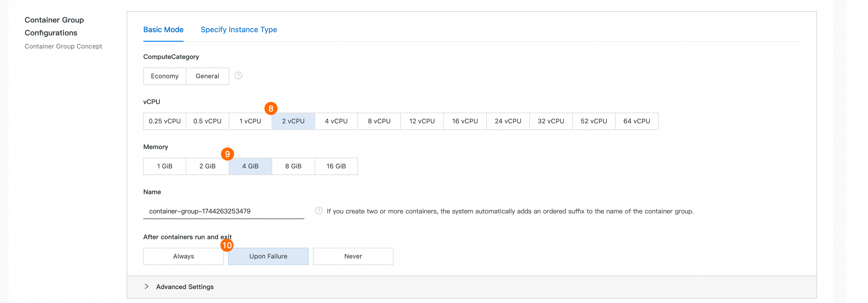Select 24 vCPU option
This screenshot has width=868, height=303.
[508, 121]
